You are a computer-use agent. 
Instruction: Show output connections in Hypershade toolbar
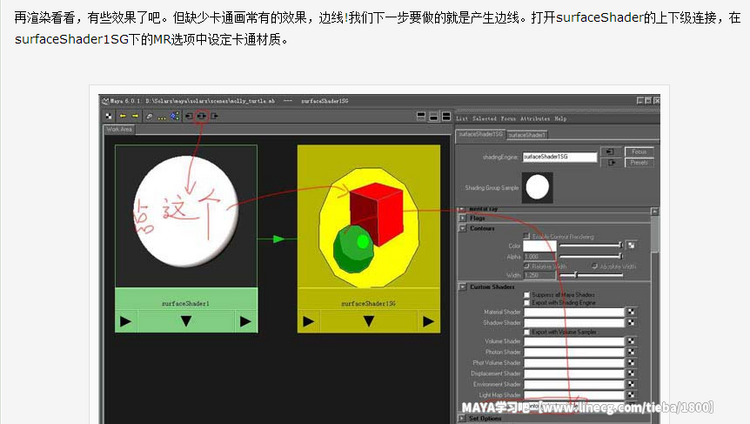214,116
